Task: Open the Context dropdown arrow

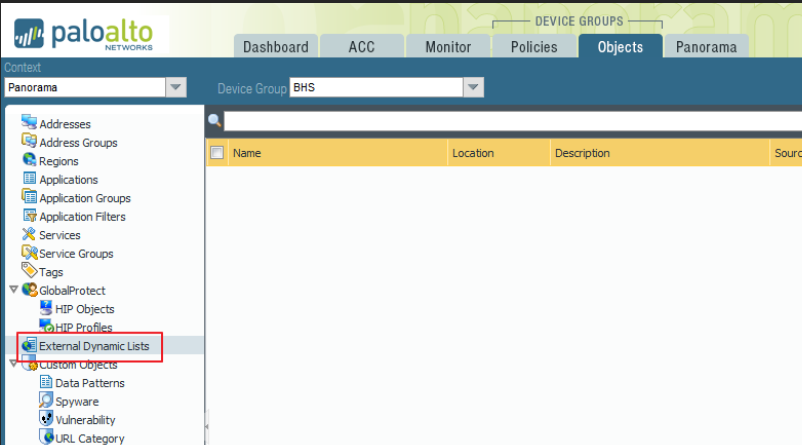Action: pyautogui.click(x=175, y=87)
